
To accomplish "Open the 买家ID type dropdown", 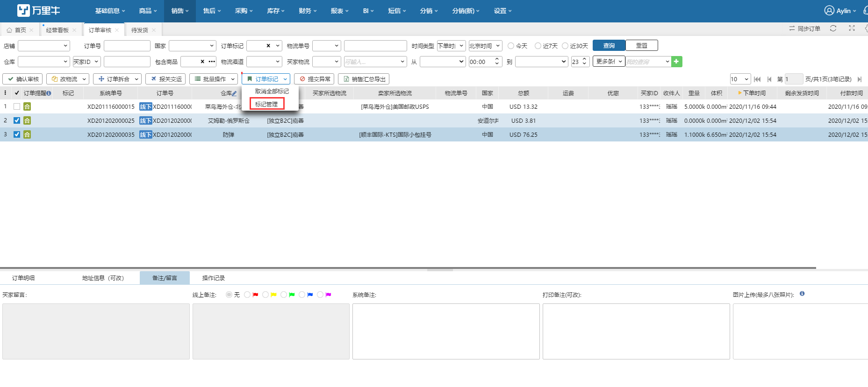I will point(87,62).
